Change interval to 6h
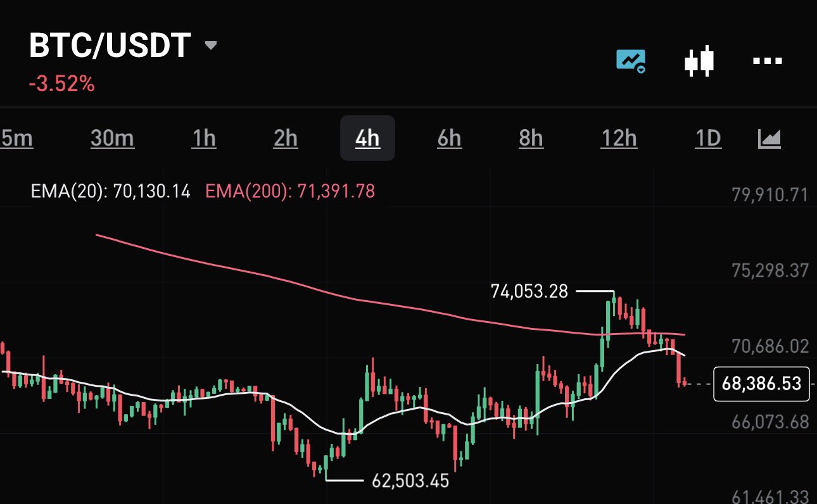The height and width of the screenshot is (504, 817). [449, 138]
